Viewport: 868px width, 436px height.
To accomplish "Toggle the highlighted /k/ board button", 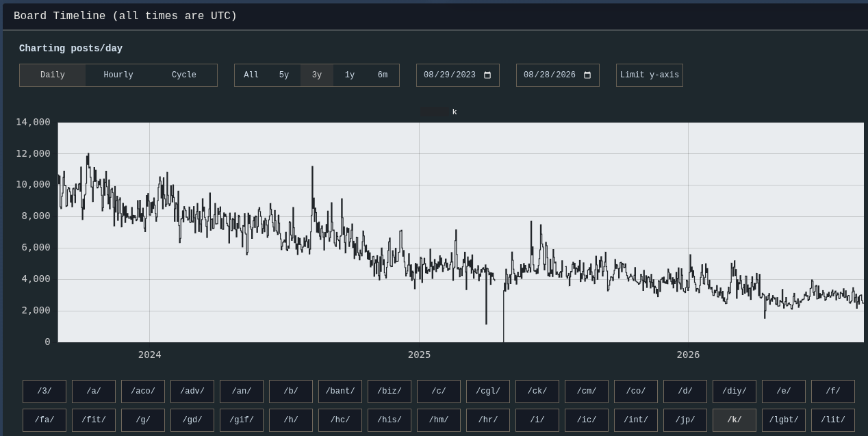I will pos(735,420).
